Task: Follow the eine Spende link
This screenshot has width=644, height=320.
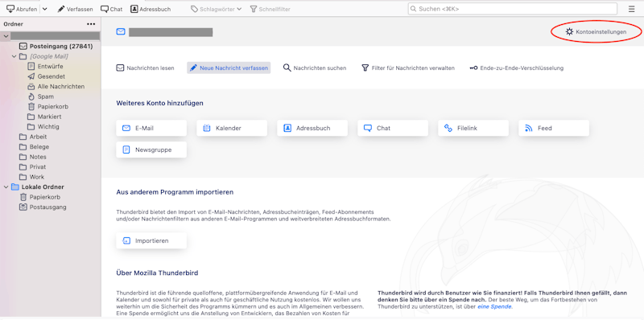Action: [494, 306]
